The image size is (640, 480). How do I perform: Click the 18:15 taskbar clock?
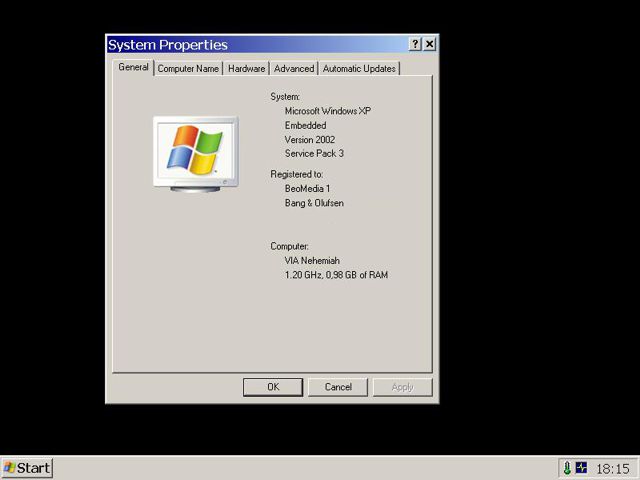click(x=613, y=469)
